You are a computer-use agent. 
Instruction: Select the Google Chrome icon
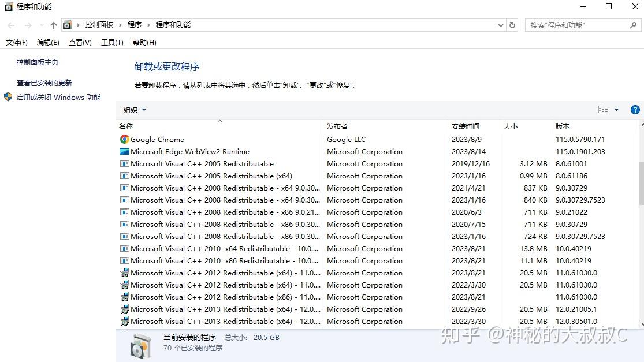124,140
